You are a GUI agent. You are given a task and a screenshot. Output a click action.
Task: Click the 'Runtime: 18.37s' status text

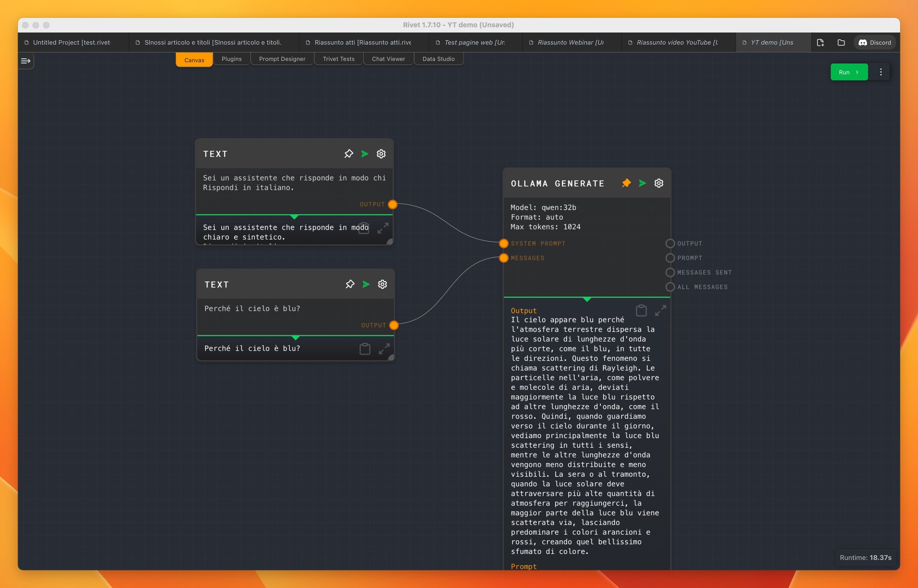[x=865, y=558]
